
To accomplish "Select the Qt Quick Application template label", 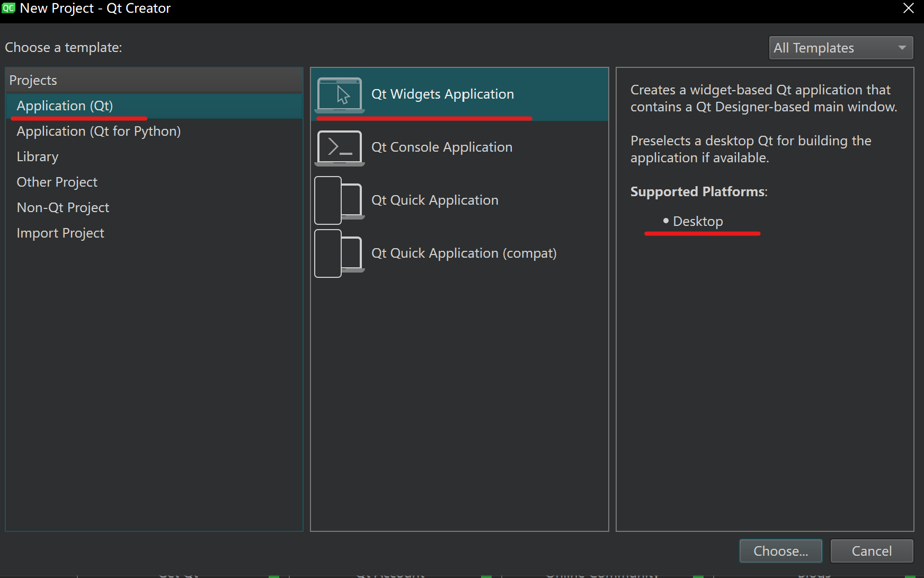I will [x=434, y=200].
